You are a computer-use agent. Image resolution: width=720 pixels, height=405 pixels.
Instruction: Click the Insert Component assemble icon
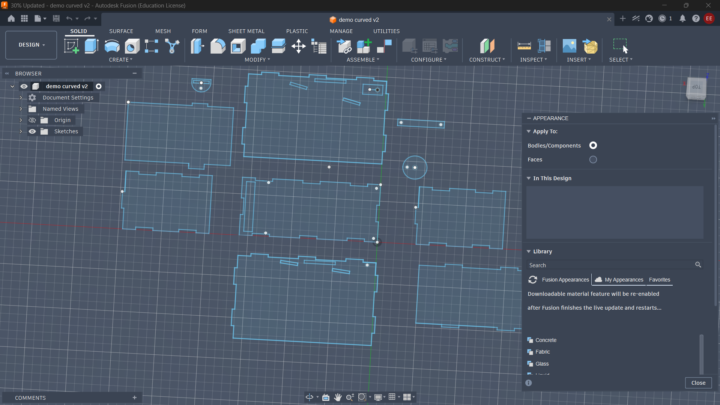pos(344,46)
